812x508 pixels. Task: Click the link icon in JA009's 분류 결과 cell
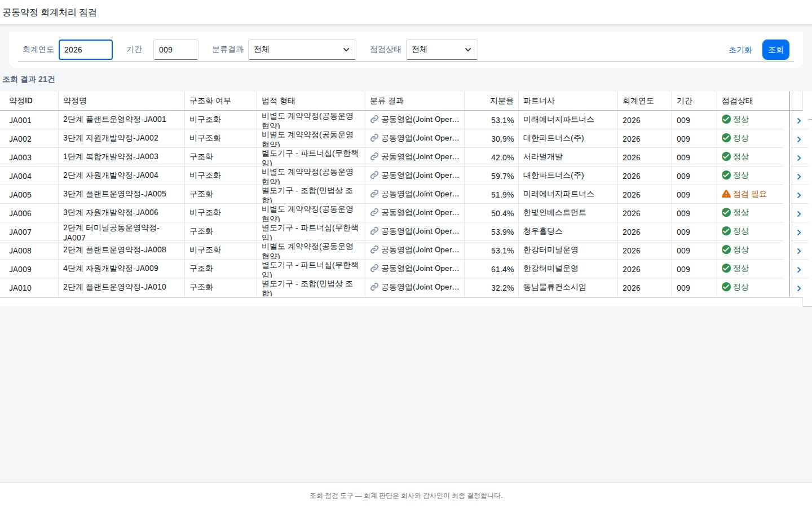374,269
